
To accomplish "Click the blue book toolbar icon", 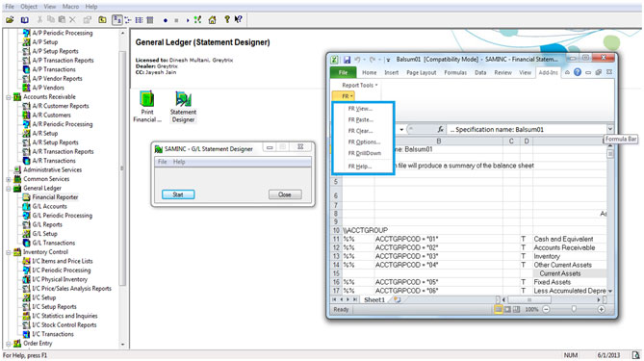I will pos(25,19).
